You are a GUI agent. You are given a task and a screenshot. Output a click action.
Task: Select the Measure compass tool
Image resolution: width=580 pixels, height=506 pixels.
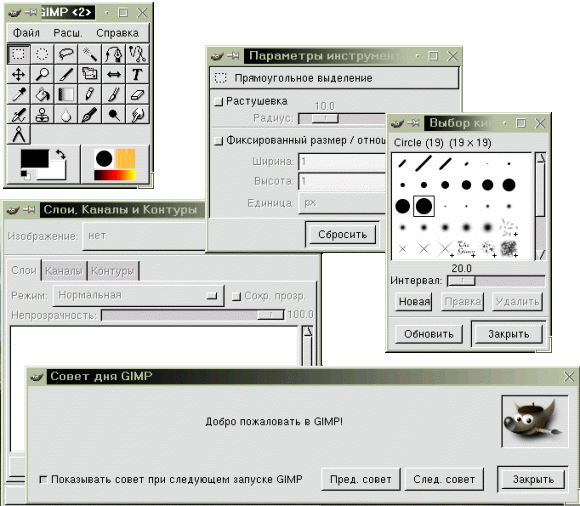pos(18,134)
